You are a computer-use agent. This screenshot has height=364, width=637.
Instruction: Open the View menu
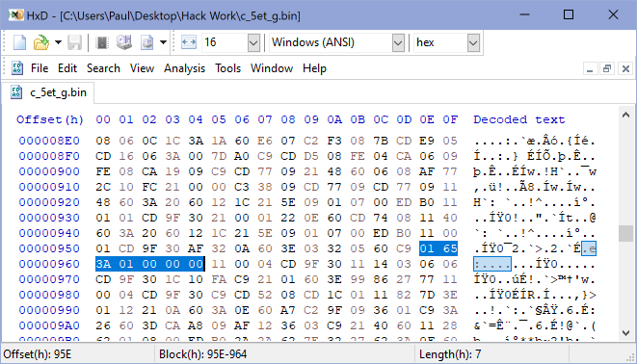coord(142,68)
